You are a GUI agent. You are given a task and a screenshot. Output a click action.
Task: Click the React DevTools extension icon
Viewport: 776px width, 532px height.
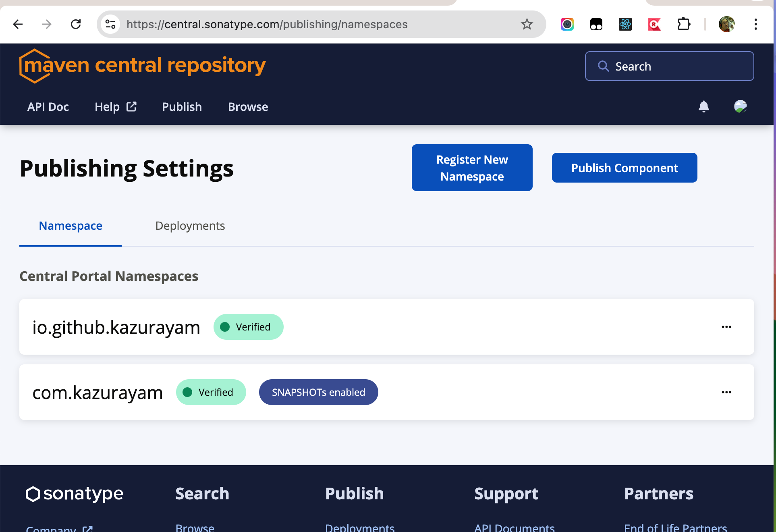tap(625, 24)
